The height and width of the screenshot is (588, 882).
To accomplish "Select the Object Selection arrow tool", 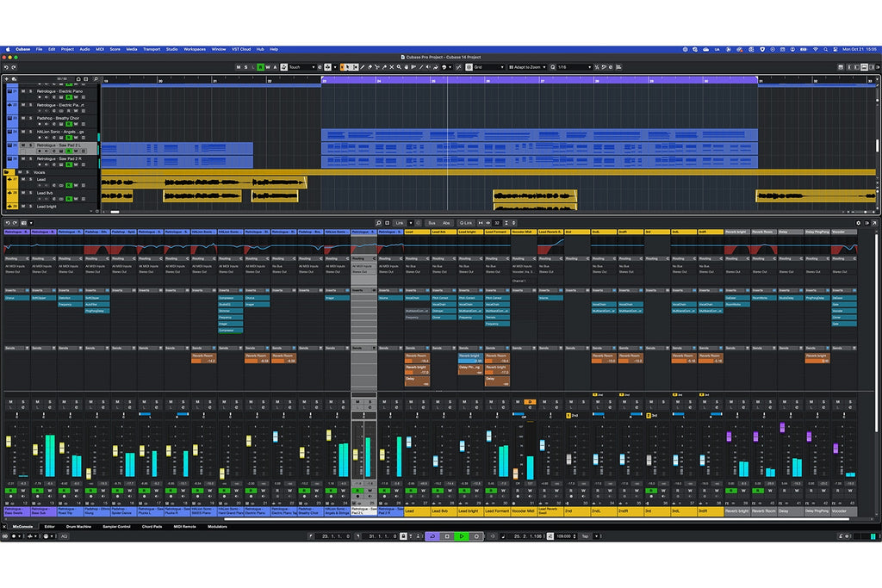I will pos(348,67).
